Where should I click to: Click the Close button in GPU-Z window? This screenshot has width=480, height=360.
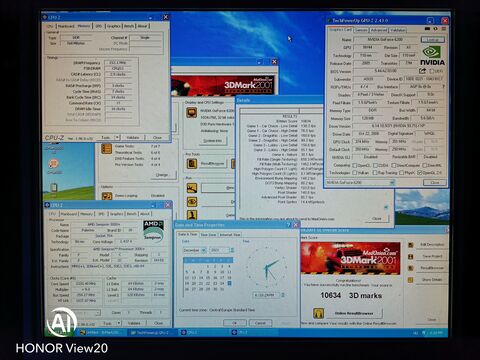click(435, 183)
